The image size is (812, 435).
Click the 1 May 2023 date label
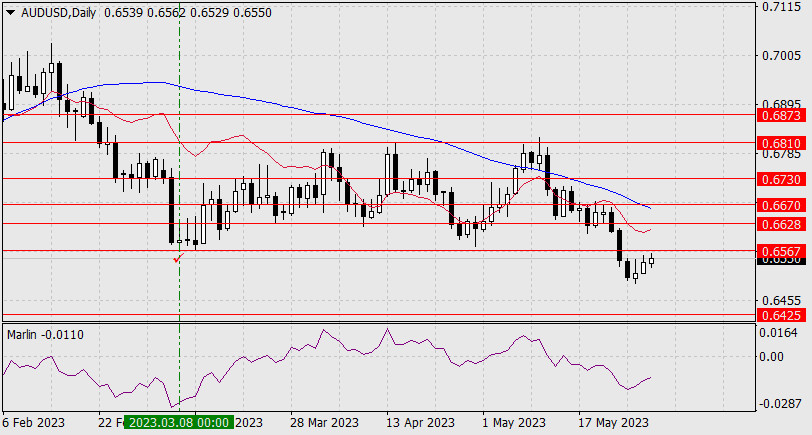coord(514,423)
